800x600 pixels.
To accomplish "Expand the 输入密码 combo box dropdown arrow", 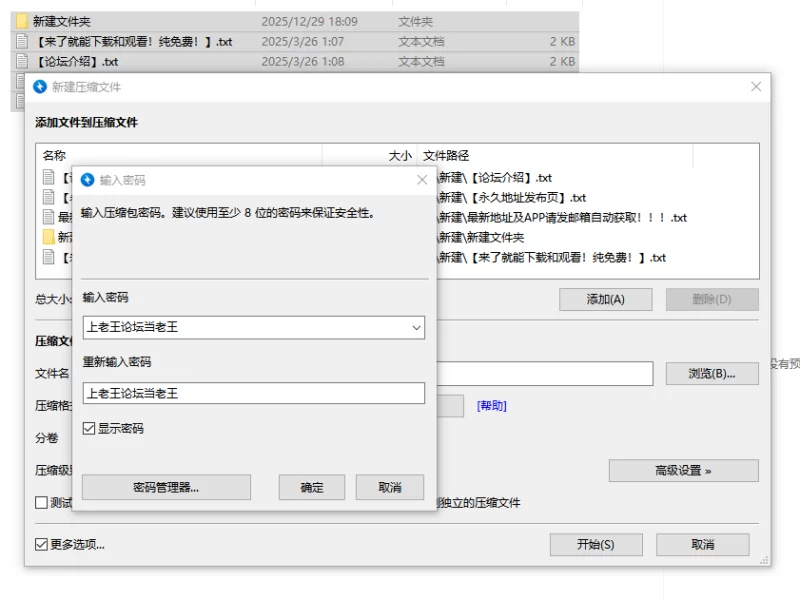I will (416, 327).
